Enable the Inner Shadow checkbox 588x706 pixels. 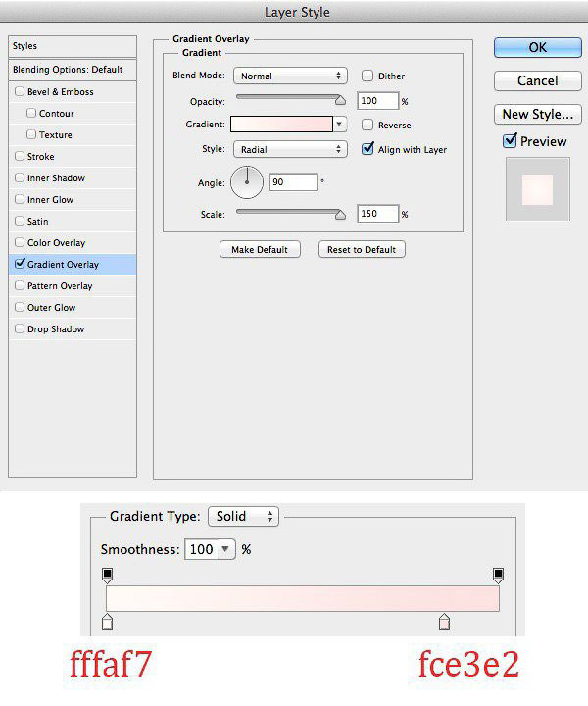(x=20, y=177)
